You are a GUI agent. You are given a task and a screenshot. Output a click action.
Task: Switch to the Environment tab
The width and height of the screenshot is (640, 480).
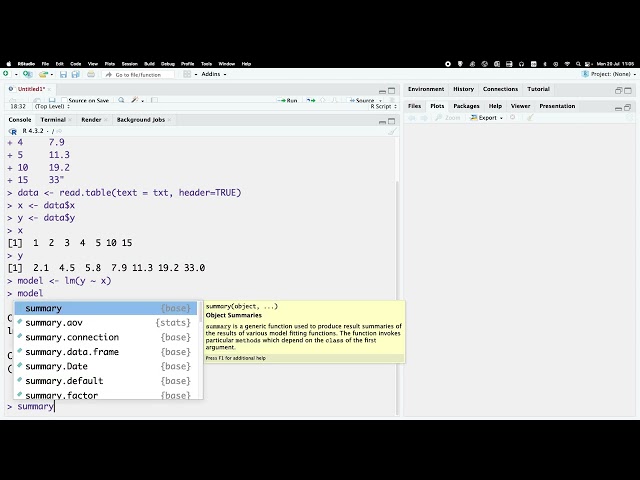(426, 89)
